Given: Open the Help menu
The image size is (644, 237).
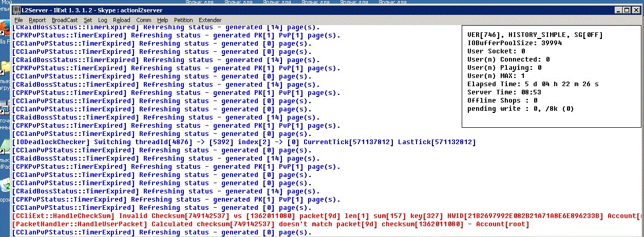Looking at the screenshot, I should 163,20.
